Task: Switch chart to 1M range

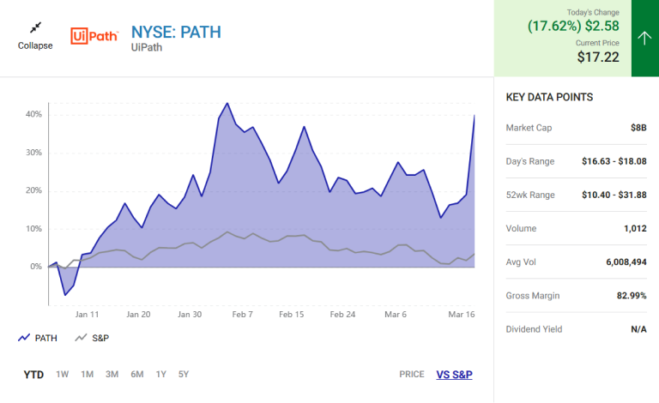Action: click(87, 374)
